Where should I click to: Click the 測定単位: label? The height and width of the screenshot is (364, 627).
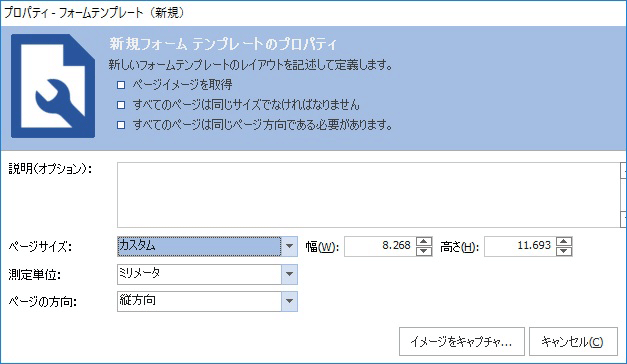34,275
